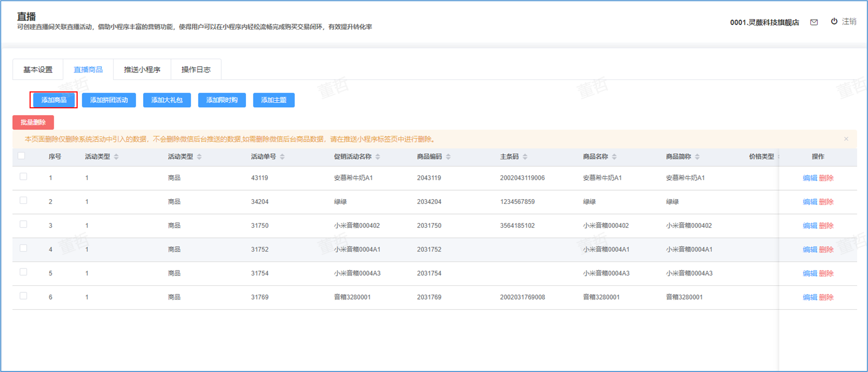Sort by 商品简称 column arrows
This screenshot has width=868, height=372.
[x=697, y=157]
